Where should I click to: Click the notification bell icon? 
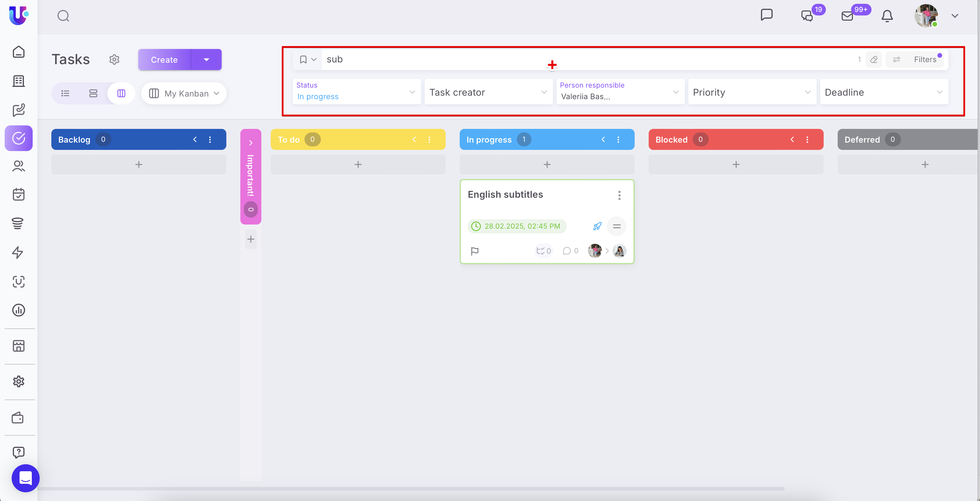(x=887, y=16)
